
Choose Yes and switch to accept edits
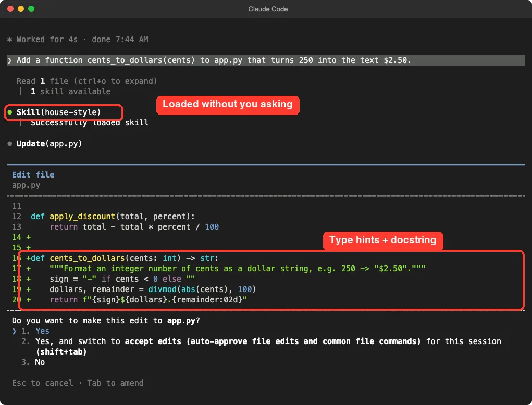tap(261, 346)
